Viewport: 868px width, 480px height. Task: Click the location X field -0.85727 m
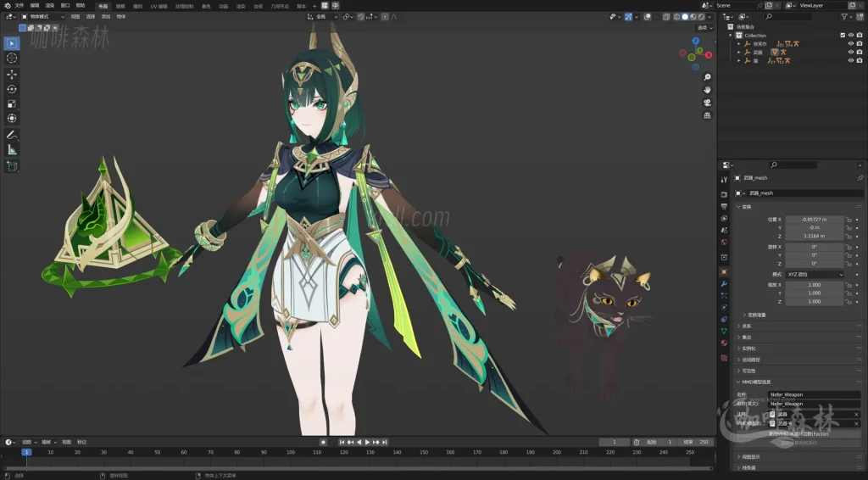(815, 220)
